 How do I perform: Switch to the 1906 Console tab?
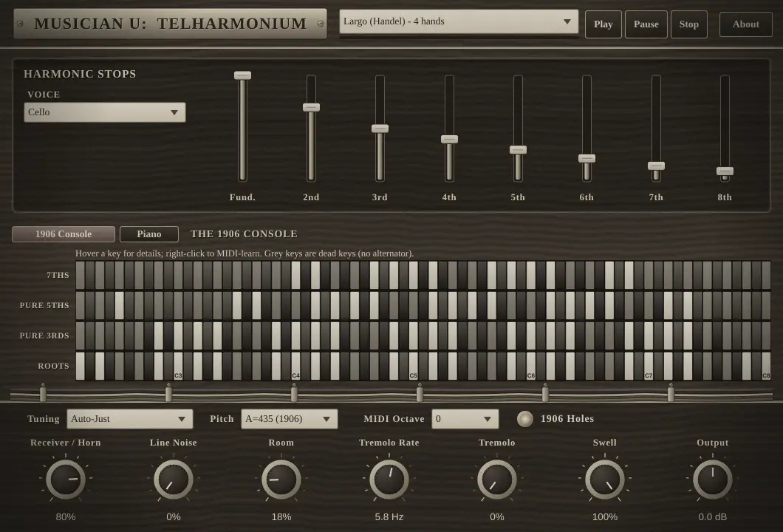(64, 234)
